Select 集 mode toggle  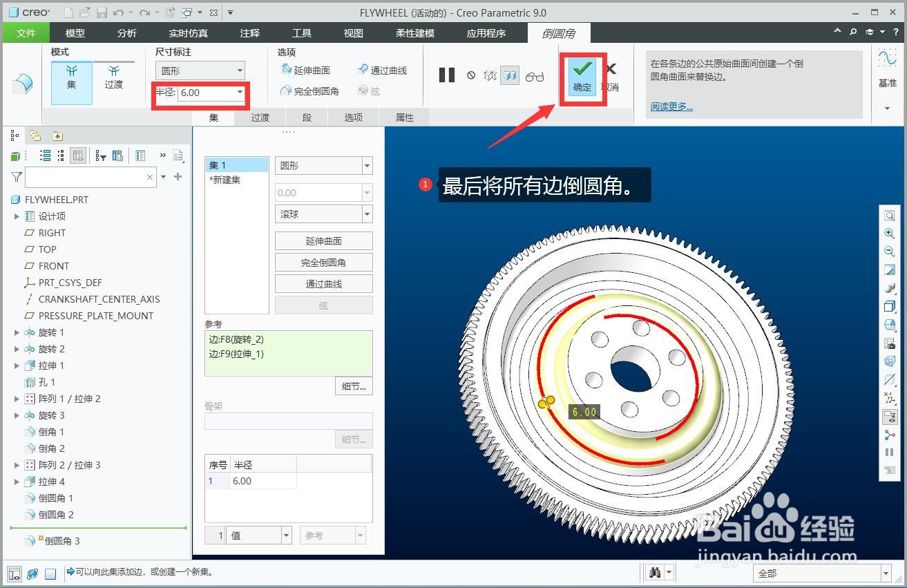coord(72,82)
